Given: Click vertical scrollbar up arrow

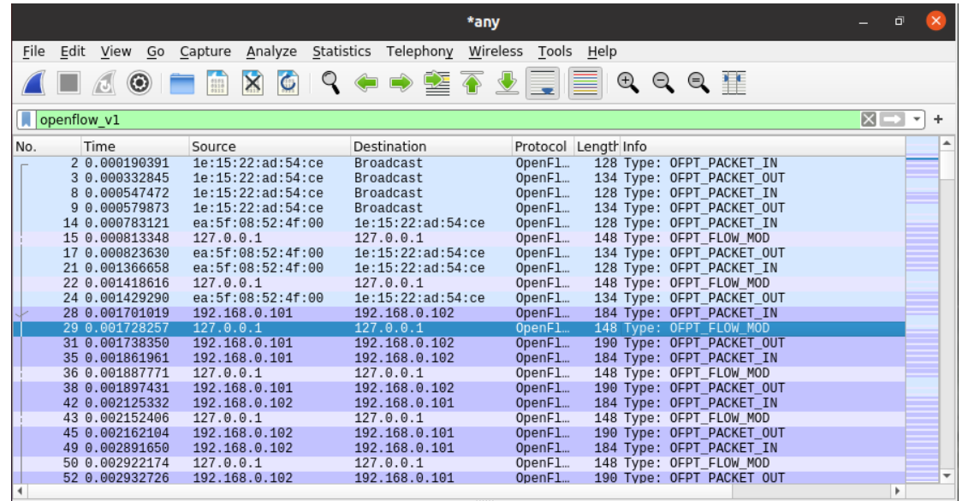Looking at the screenshot, I should 947,144.
